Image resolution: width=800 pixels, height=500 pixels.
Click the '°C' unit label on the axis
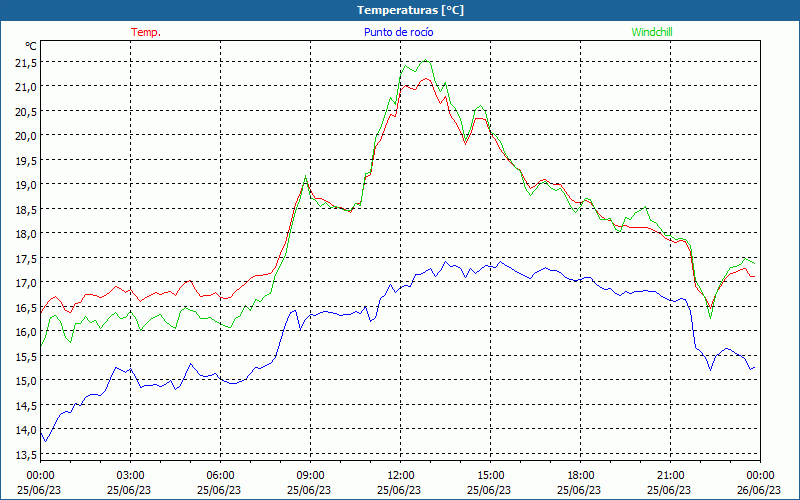coord(31,46)
